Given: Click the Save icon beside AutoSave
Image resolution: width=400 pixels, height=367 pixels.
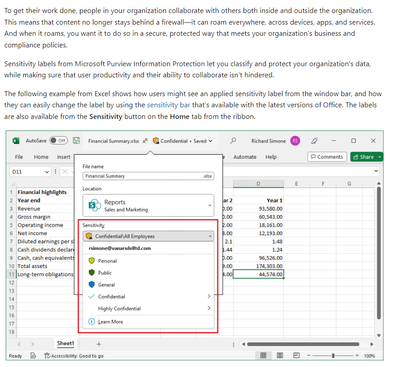Looking at the screenshot, I should point(76,141).
